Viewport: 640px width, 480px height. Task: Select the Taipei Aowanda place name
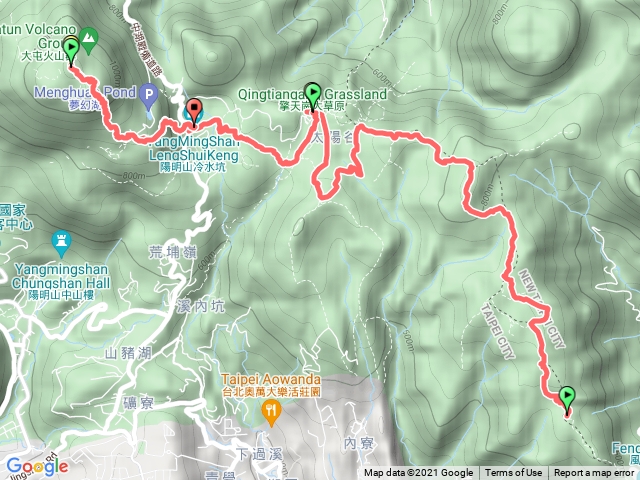(271, 380)
